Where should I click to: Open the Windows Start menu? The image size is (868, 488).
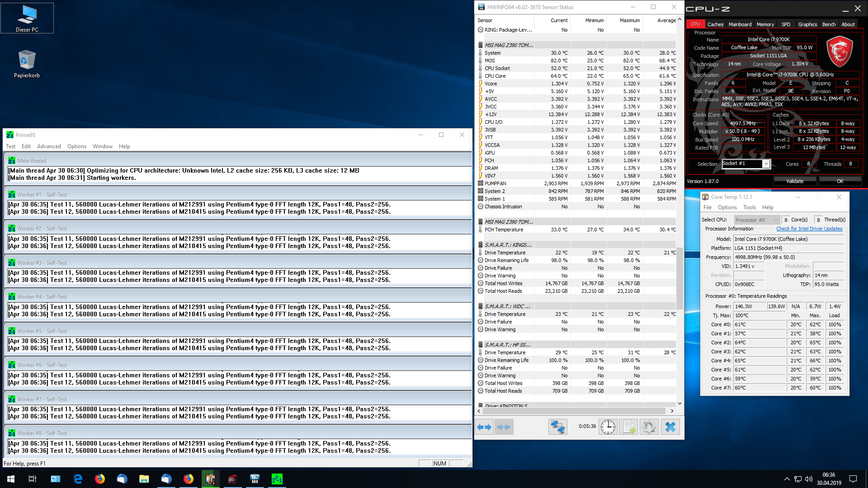pos(11,479)
